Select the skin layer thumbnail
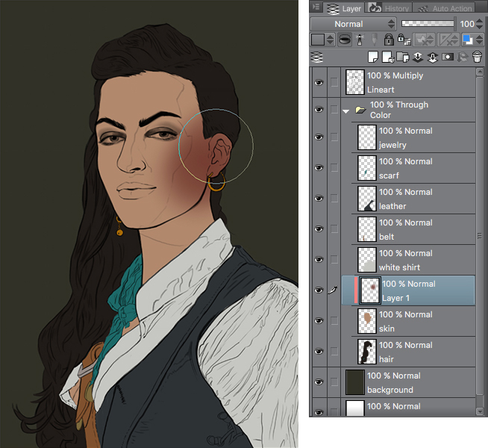This screenshot has height=448, width=488. pyautogui.click(x=367, y=321)
